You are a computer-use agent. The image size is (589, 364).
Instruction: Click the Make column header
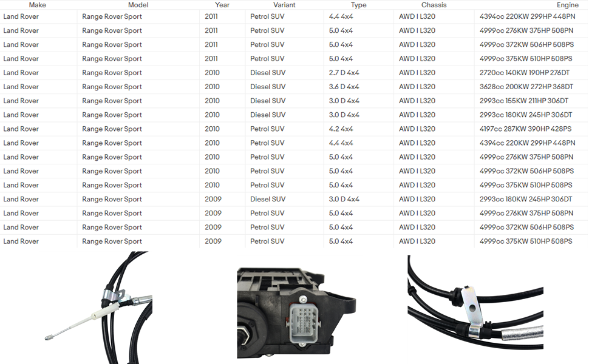coord(38,5)
